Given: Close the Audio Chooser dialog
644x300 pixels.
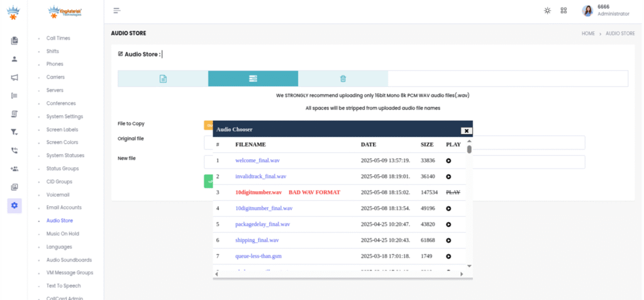Looking at the screenshot, I should pos(466,130).
